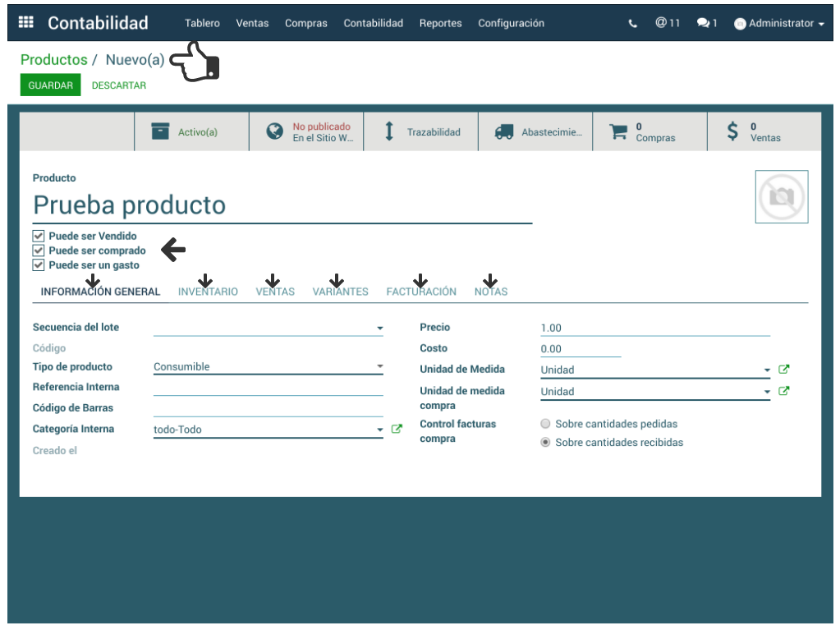Select Sobre cantidades pedidas radio option
Screen dimensions: 840x630
[545, 424]
